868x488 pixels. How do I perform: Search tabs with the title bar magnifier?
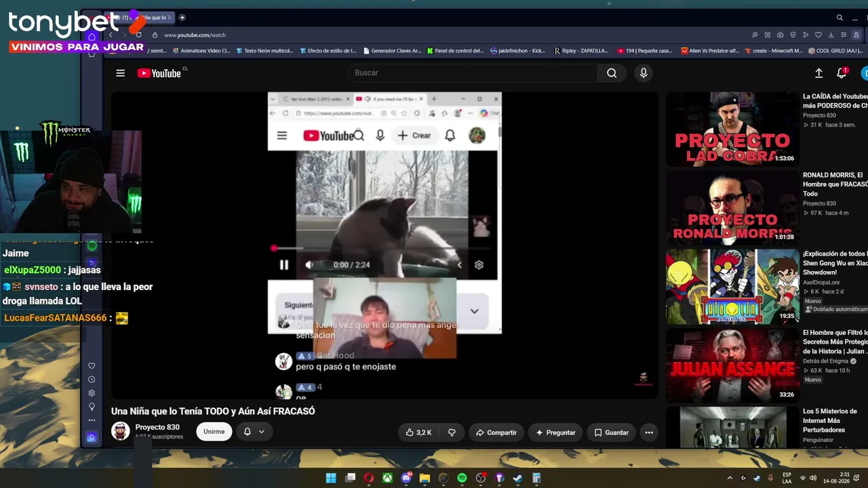point(840,18)
